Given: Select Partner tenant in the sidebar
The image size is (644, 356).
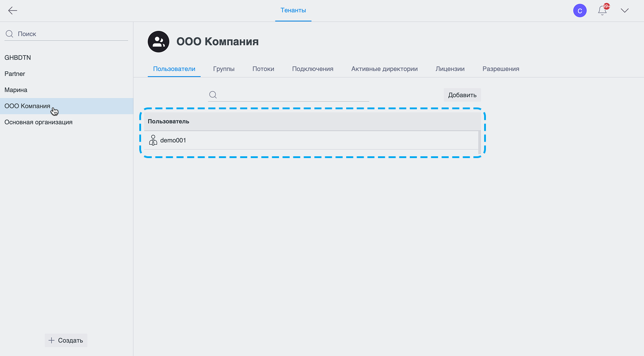Looking at the screenshot, I should pos(66,74).
